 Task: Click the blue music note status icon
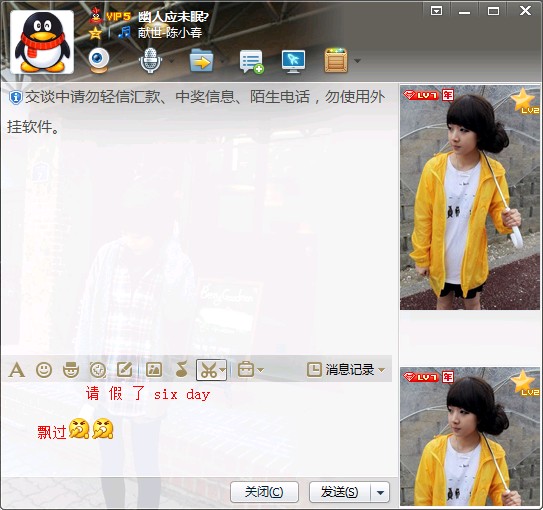124,32
